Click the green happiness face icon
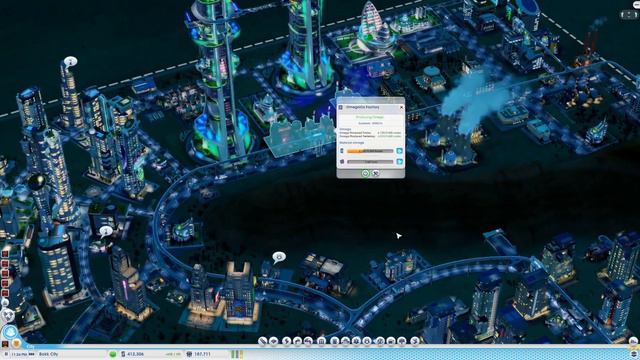Viewport: 640px width, 360px height. [113, 354]
